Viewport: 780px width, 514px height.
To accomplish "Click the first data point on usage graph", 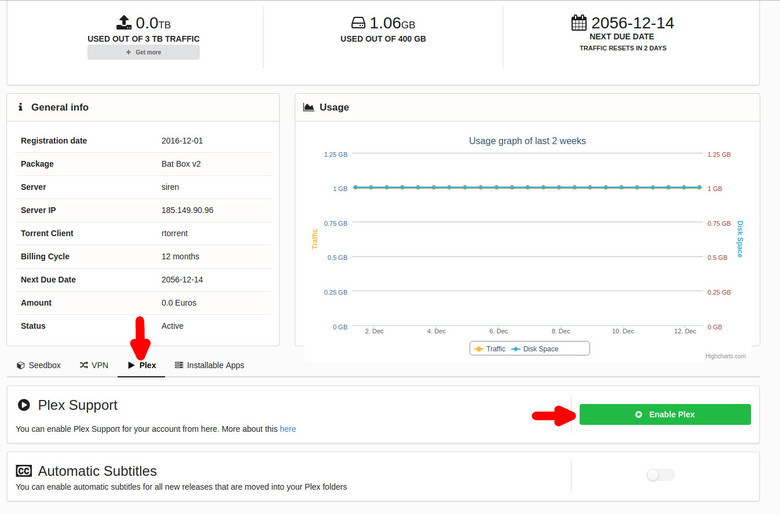I will click(x=355, y=188).
